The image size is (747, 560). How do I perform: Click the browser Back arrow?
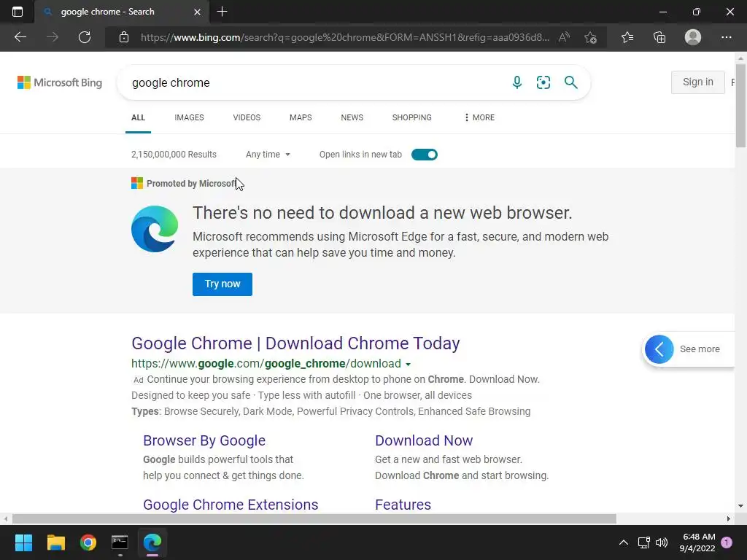pos(20,37)
